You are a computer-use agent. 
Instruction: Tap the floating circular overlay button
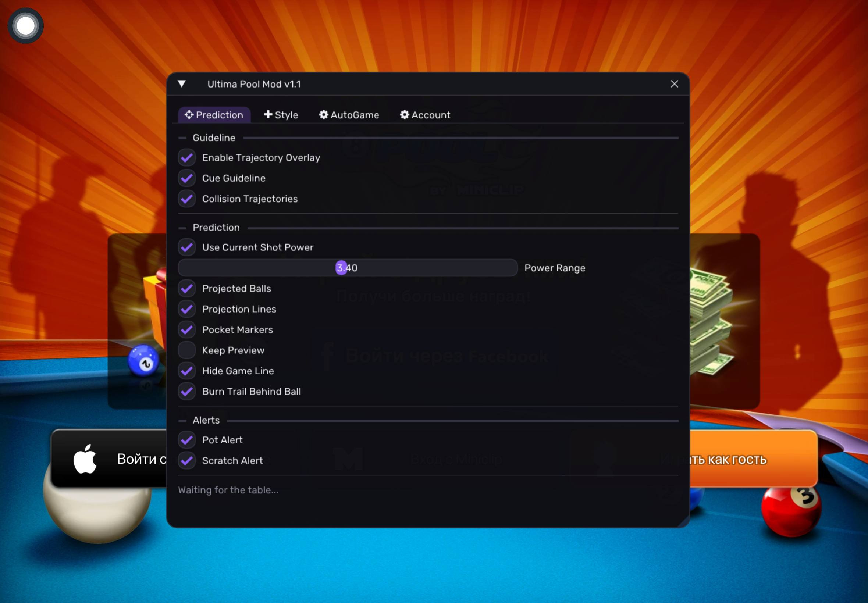tap(26, 26)
